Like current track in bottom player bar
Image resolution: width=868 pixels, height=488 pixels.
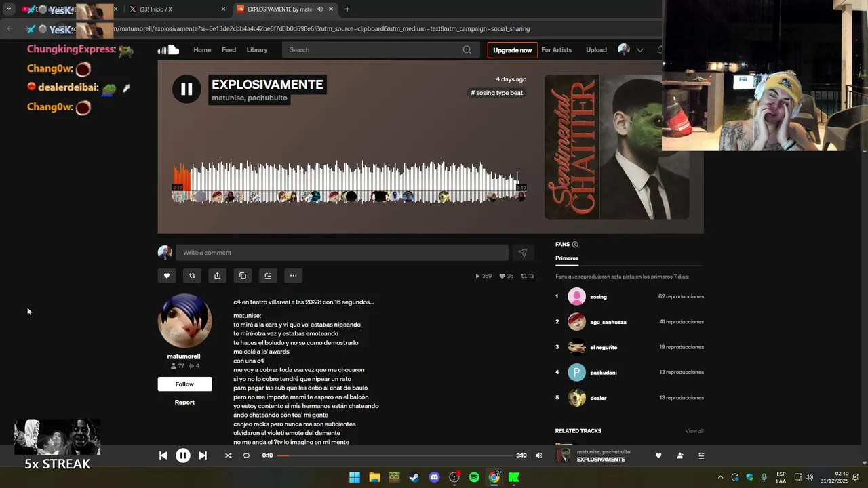[658, 455]
